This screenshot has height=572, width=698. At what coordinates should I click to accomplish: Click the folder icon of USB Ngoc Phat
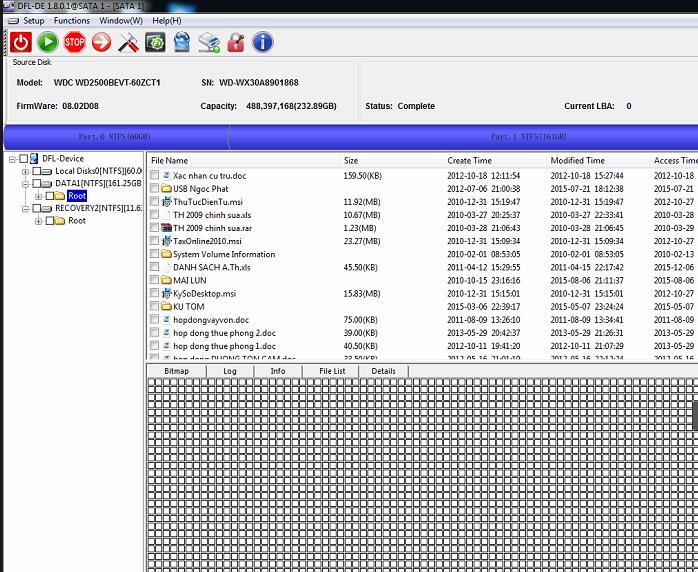click(x=166, y=189)
